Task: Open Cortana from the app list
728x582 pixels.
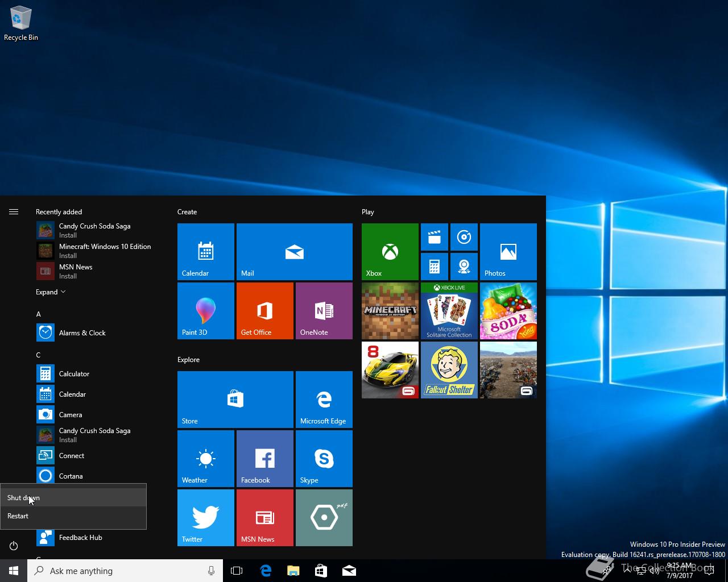Action: click(97, 476)
